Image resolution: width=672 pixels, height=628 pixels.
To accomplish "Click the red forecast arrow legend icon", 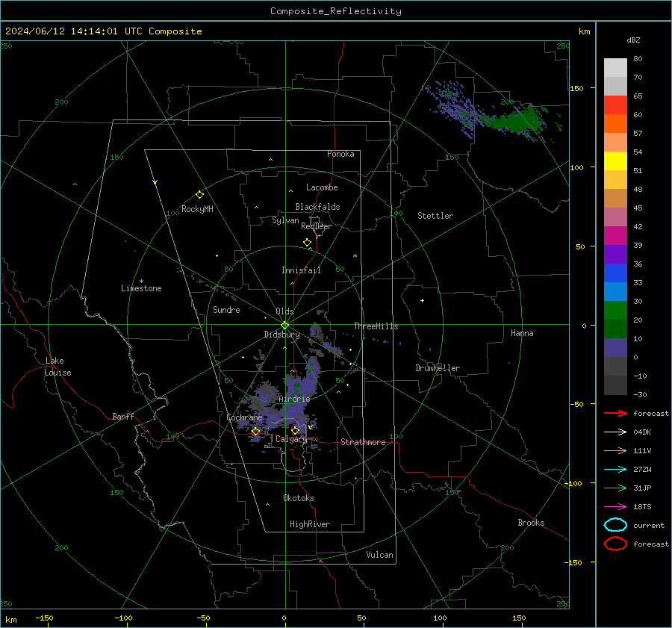I will tap(615, 413).
